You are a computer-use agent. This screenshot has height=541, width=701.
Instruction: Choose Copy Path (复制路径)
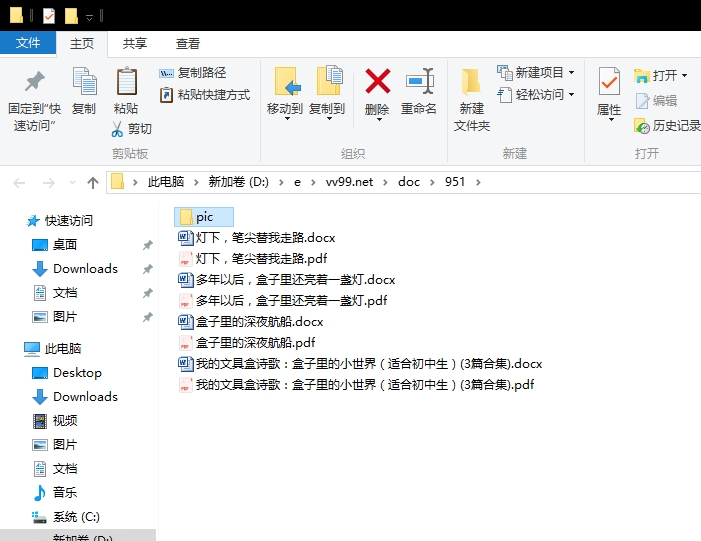click(192, 72)
